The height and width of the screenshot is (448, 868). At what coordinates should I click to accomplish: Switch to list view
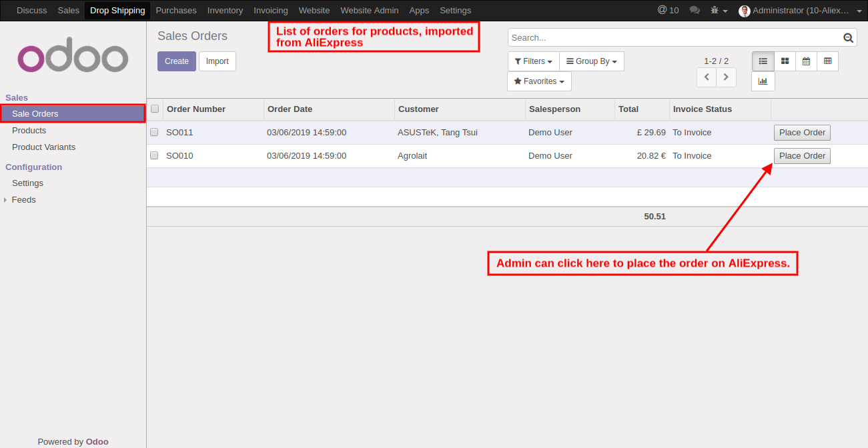763,61
